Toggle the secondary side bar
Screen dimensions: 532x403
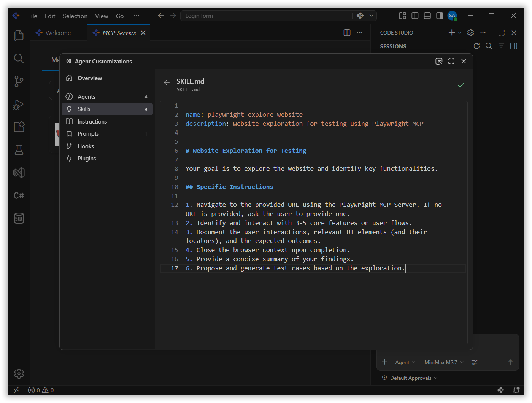click(x=440, y=16)
